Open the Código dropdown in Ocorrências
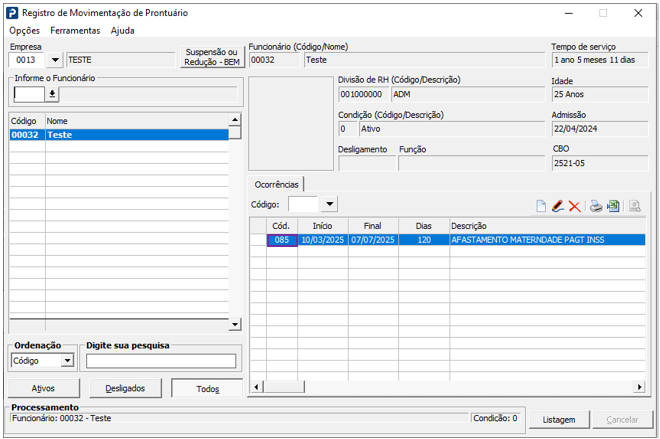 [x=329, y=205]
